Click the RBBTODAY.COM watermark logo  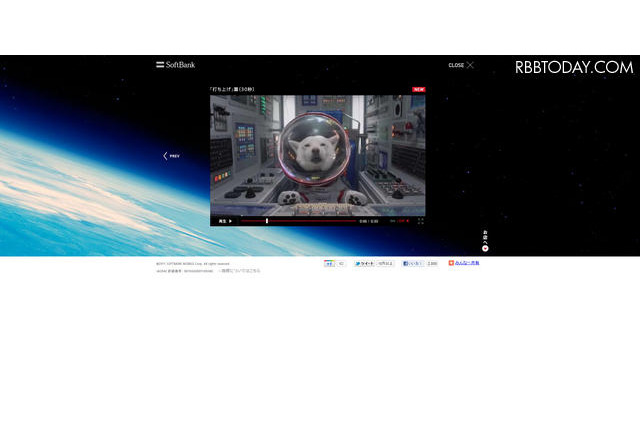(x=574, y=67)
